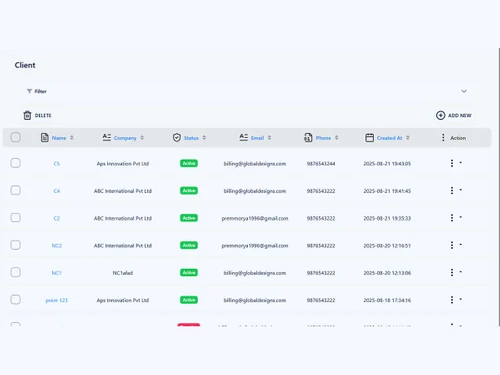Sort by the Name column arrows

(72, 138)
